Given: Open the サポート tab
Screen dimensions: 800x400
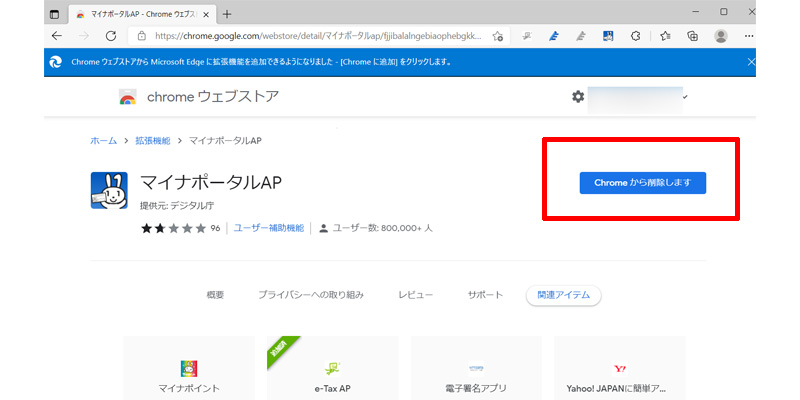Looking at the screenshot, I should coord(485,295).
